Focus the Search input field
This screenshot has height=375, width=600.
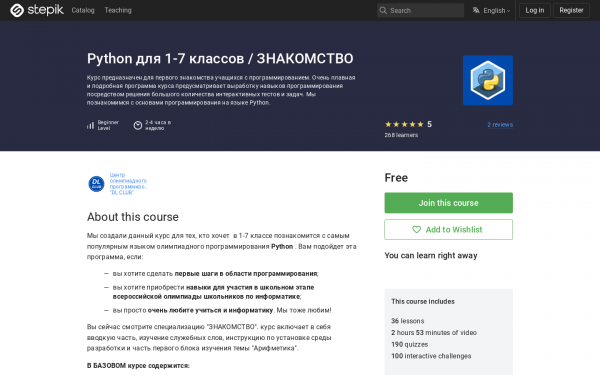click(420, 10)
